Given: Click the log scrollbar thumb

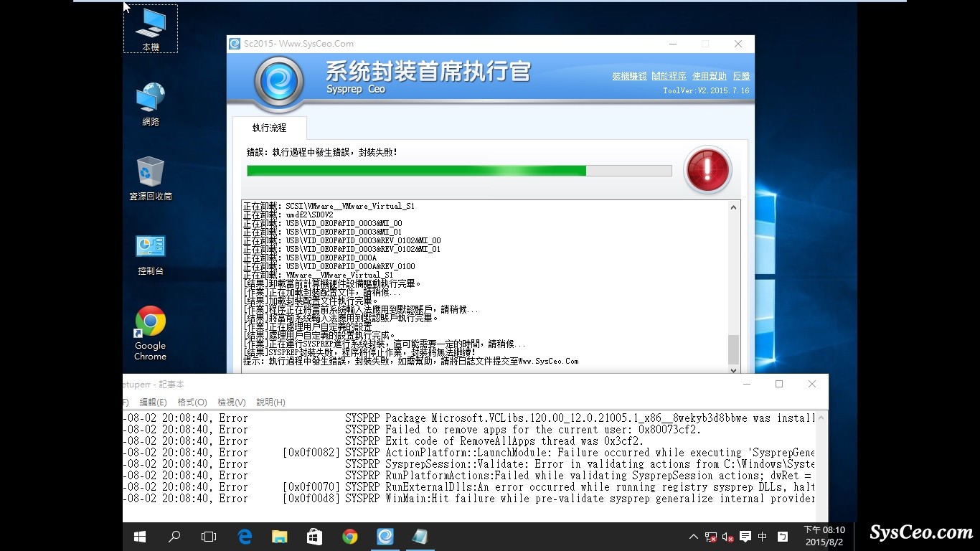Looking at the screenshot, I should 733,349.
